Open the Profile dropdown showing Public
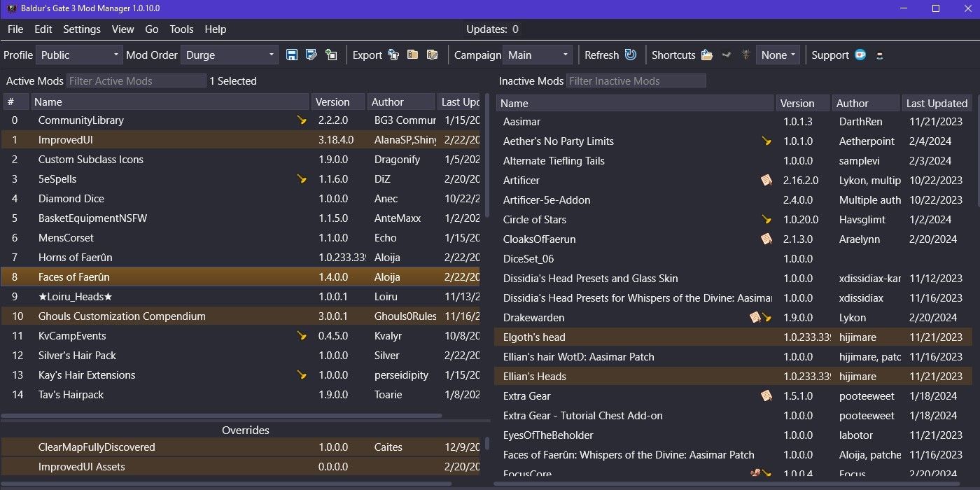This screenshot has width=980, height=490. (x=79, y=55)
